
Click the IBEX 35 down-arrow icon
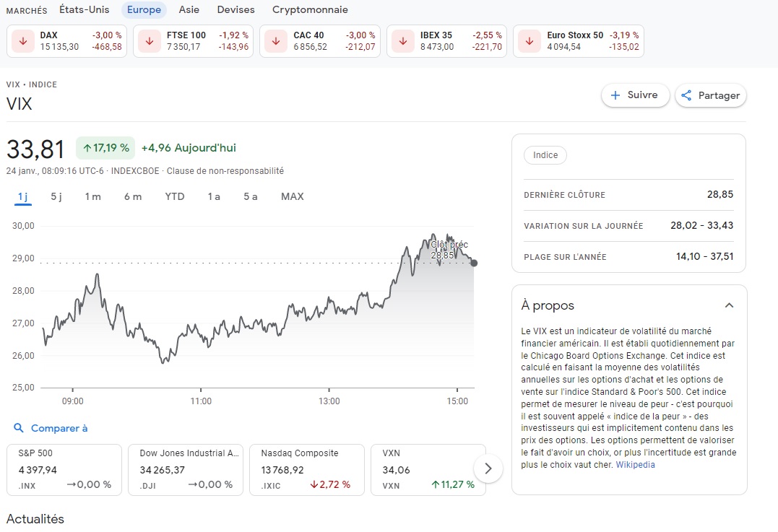[403, 41]
